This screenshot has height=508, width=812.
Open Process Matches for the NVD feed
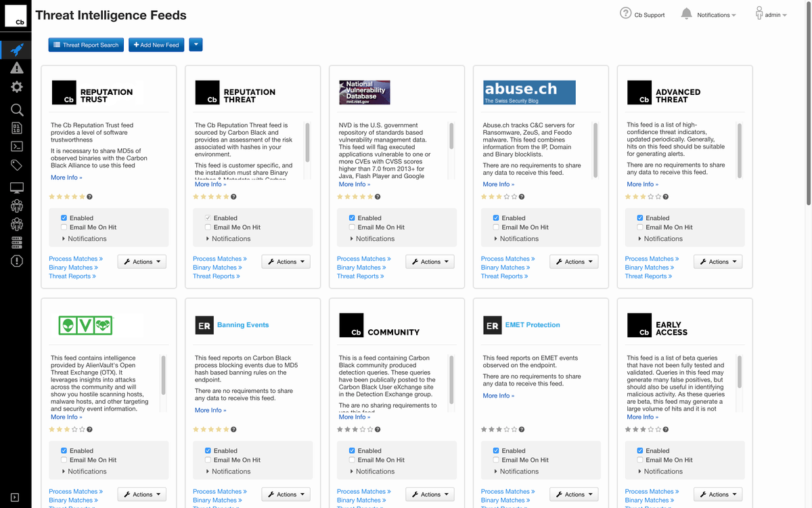(363, 259)
